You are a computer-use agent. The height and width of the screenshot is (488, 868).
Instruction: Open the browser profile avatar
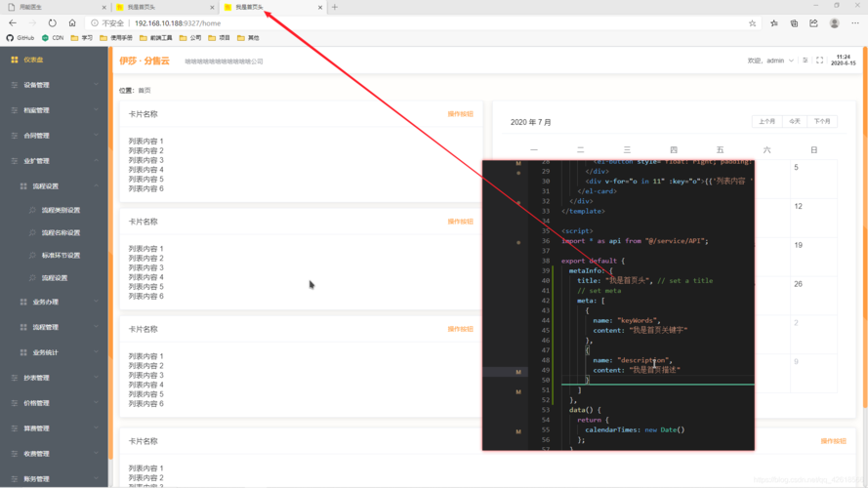[x=834, y=23]
